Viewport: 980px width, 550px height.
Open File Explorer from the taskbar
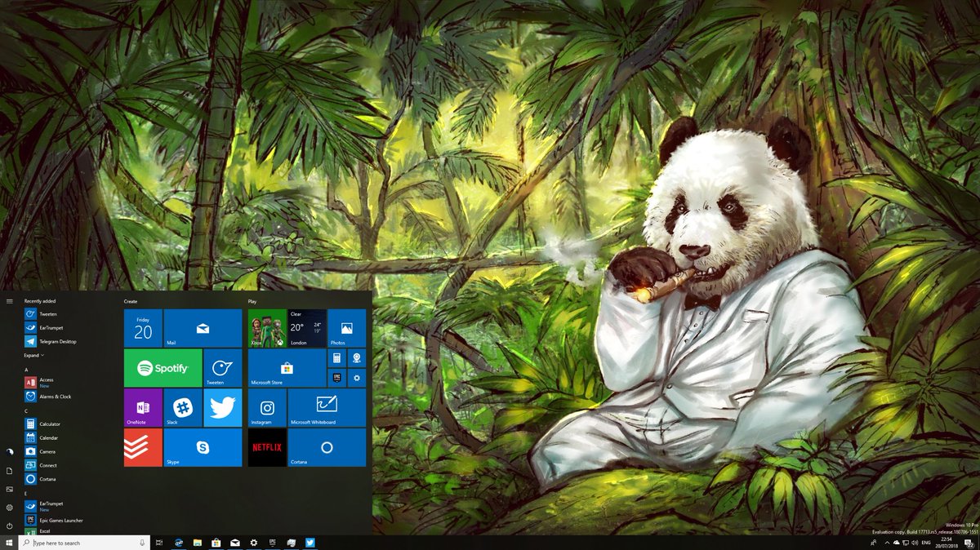197,543
